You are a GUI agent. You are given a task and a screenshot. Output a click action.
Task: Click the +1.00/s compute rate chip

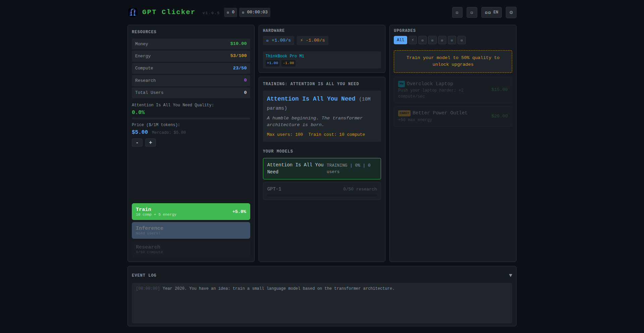pos(278,41)
